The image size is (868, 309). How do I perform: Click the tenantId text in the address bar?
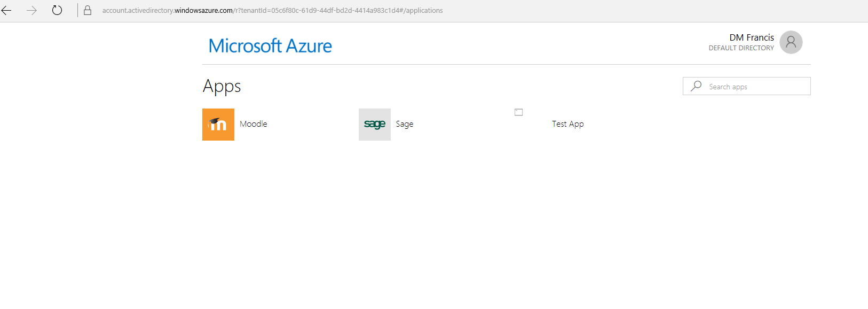point(255,10)
